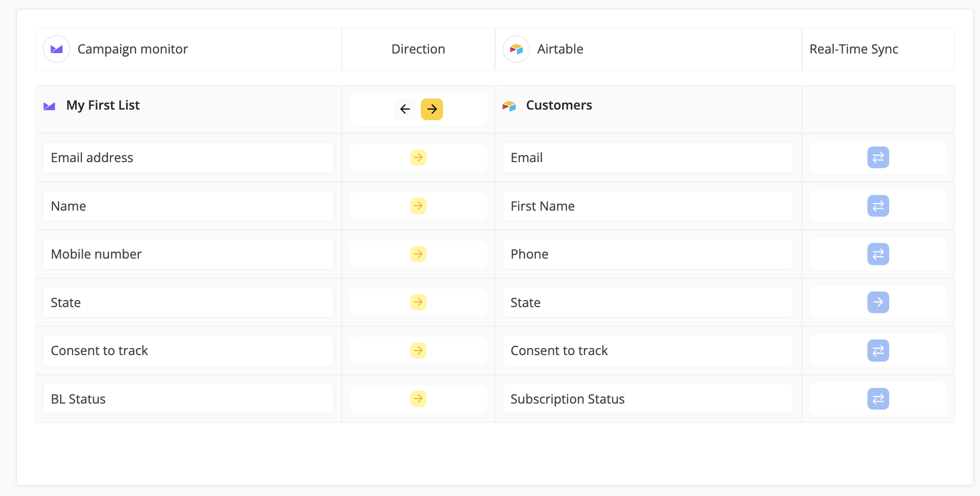Screen dimensions: 980x496
Task: Change direction arrow for Email address row
Action: point(418,158)
